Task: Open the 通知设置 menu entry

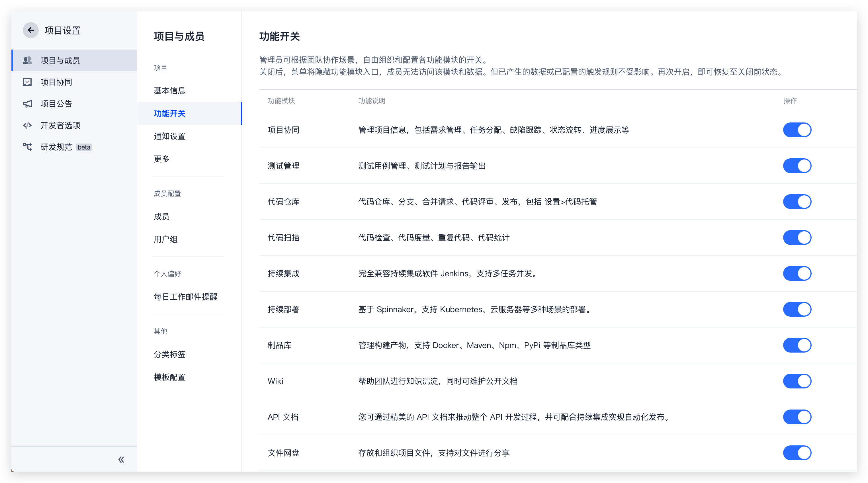Action: [x=169, y=136]
